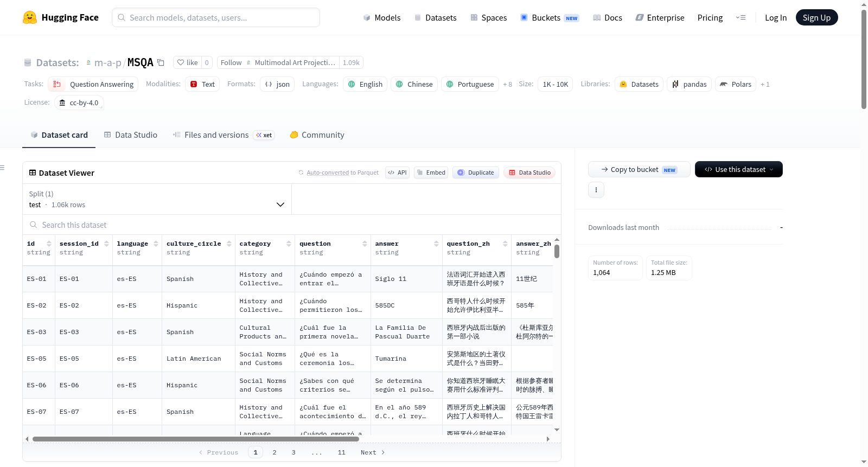Click the Hugging Face logo icon
The image size is (868, 467).
point(30,17)
